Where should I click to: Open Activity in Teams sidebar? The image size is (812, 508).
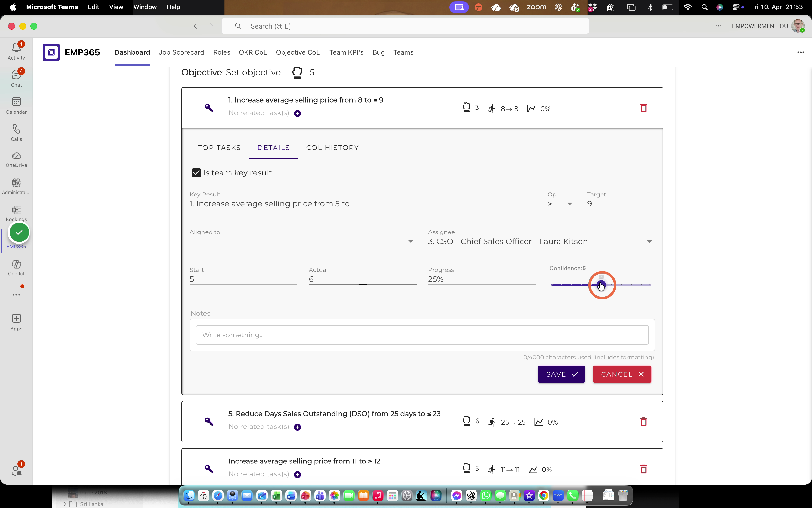(x=16, y=51)
